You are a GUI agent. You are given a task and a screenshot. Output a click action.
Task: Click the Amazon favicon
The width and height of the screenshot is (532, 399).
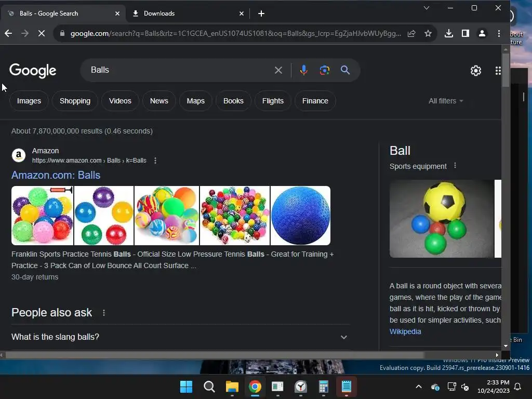(19, 155)
